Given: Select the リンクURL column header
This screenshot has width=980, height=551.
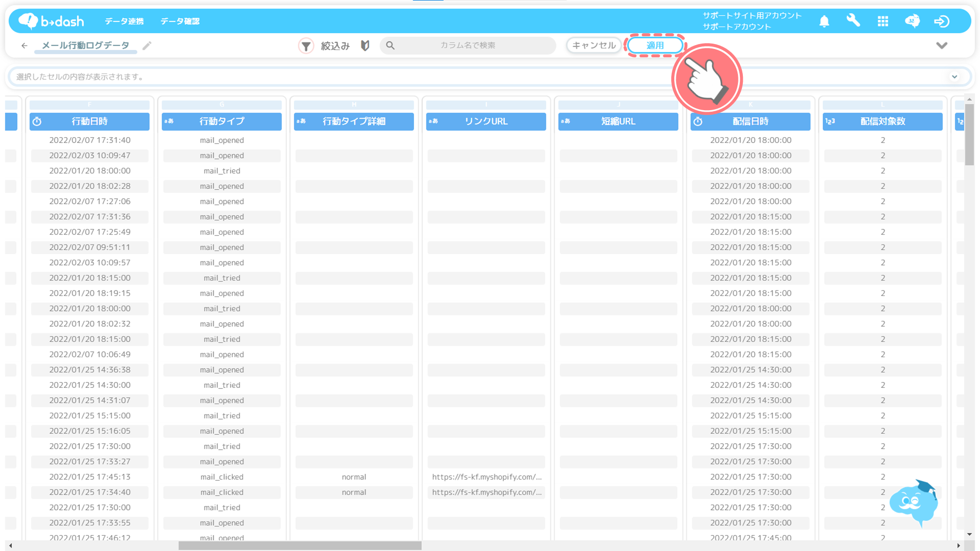Looking at the screenshot, I should [486, 121].
